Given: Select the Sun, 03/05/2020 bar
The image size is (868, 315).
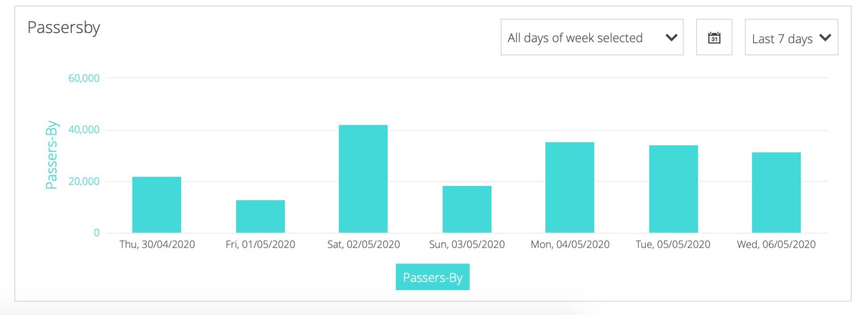Looking at the screenshot, I should (x=467, y=209).
